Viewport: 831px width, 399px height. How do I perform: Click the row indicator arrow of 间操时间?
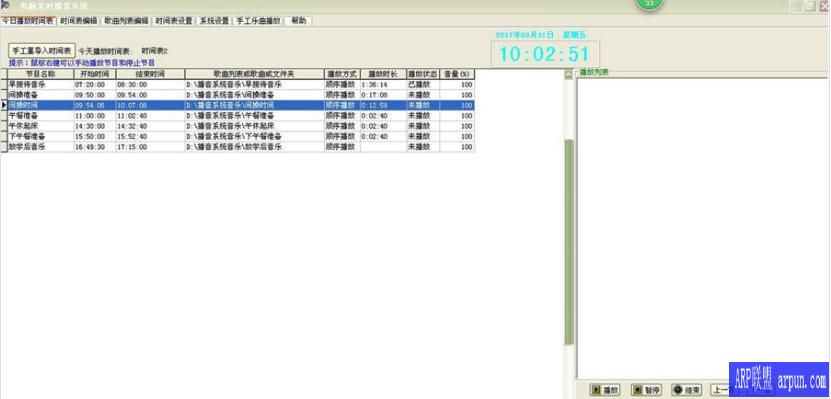point(4,105)
